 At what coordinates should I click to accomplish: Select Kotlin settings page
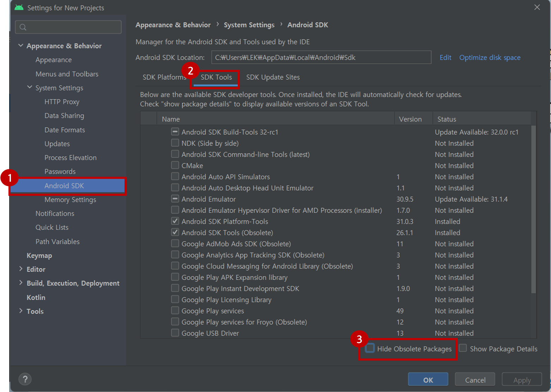[36, 297]
